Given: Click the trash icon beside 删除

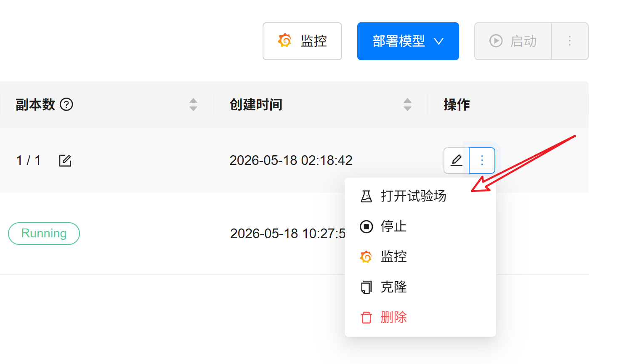Looking at the screenshot, I should (x=367, y=317).
